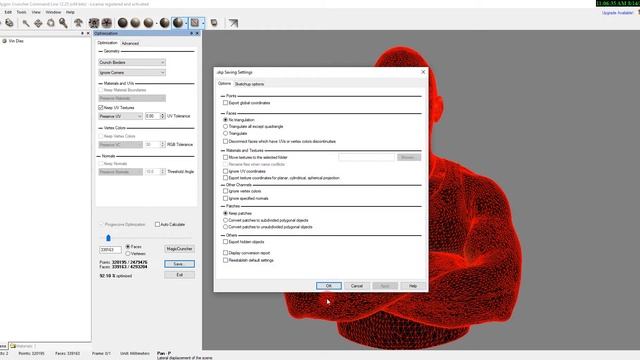Enable Ignore vertex colors checkbox
The image size is (640, 360).
pyautogui.click(x=225, y=191)
